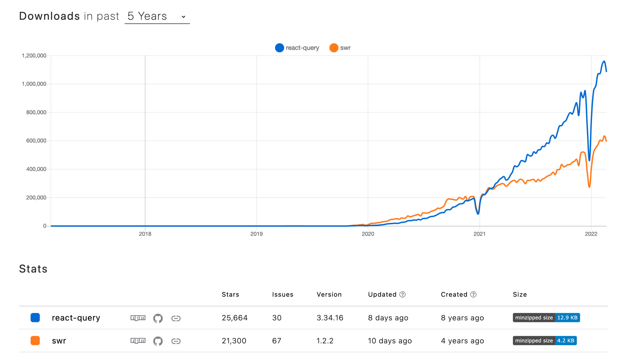
Task: Click help icon next to Created
Action: point(473,294)
